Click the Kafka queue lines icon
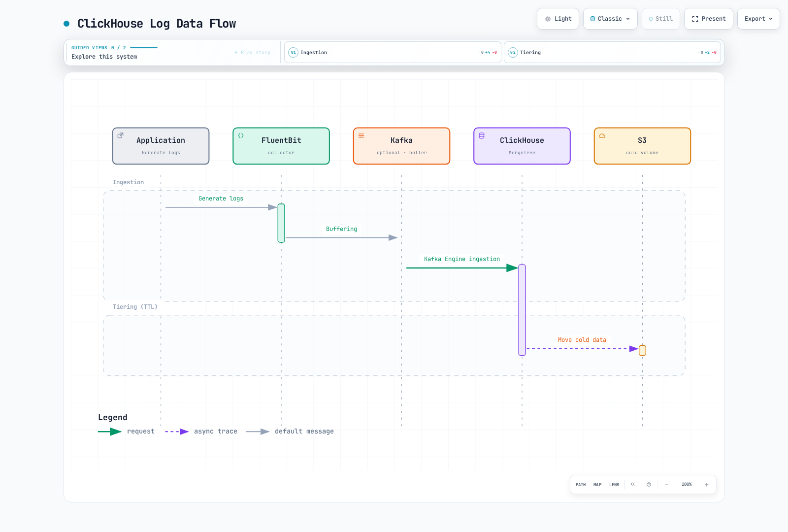This screenshot has width=788, height=532. click(x=361, y=135)
